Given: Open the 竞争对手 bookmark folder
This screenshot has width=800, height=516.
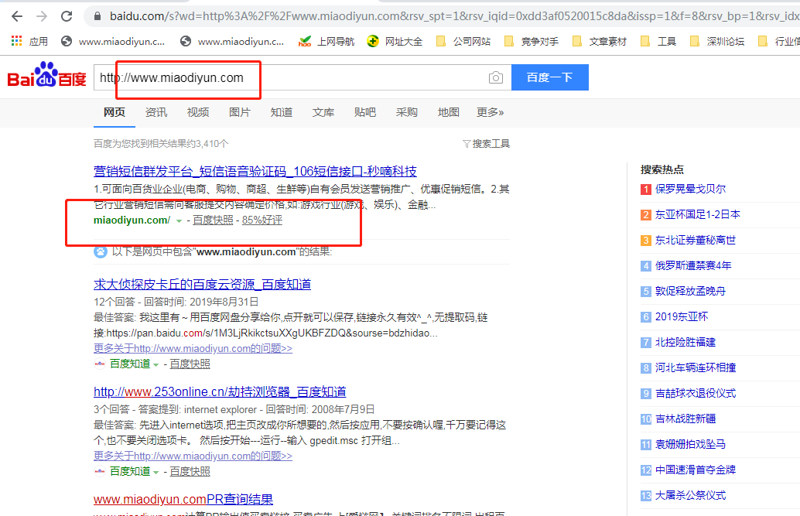Looking at the screenshot, I should tap(531, 41).
